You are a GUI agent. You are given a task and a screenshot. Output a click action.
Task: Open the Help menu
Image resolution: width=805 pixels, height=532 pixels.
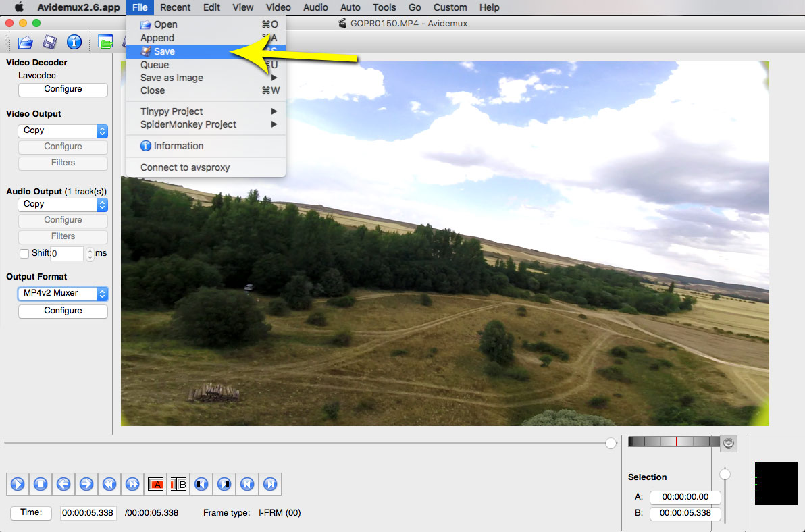(x=489, y=7)
